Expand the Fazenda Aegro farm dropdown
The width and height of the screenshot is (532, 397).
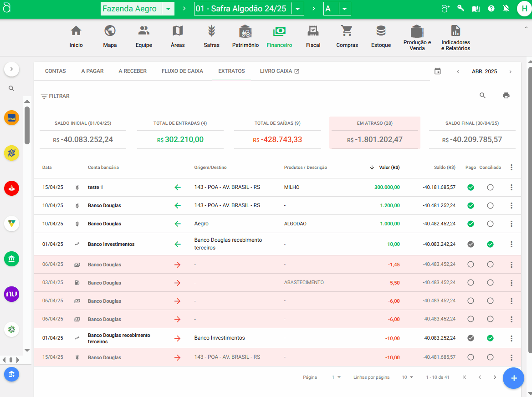(169, 9)
